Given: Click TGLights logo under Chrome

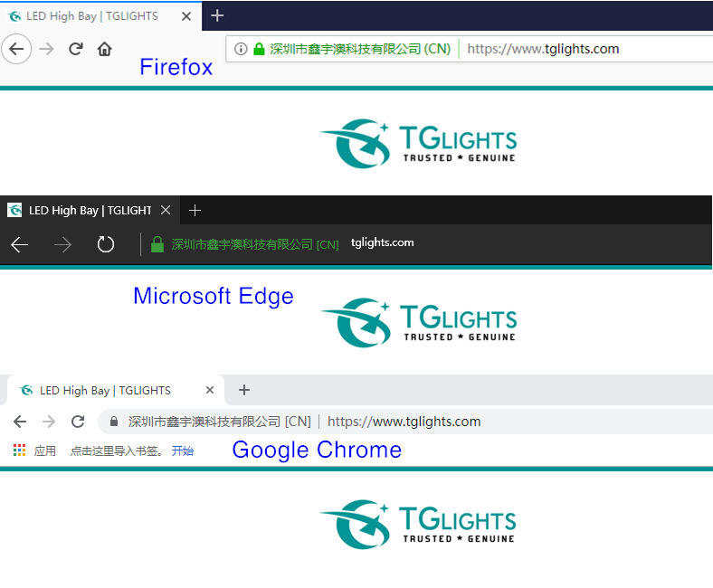Looking at the screenshot, I should click(418, 525).
